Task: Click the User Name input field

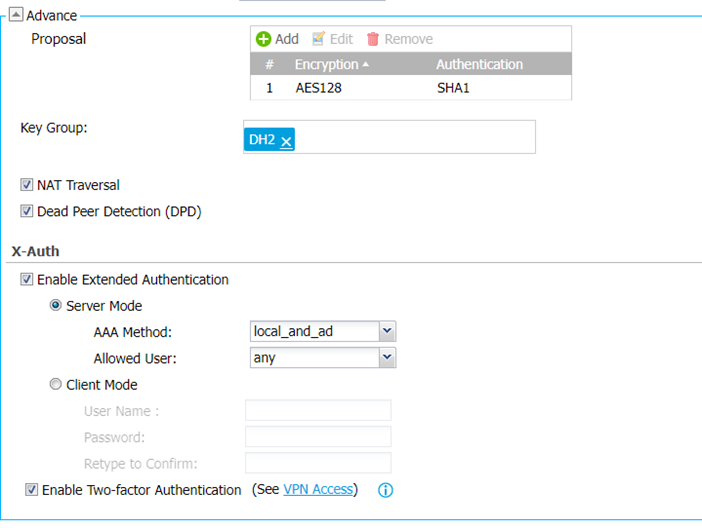Action: (318, 410)
